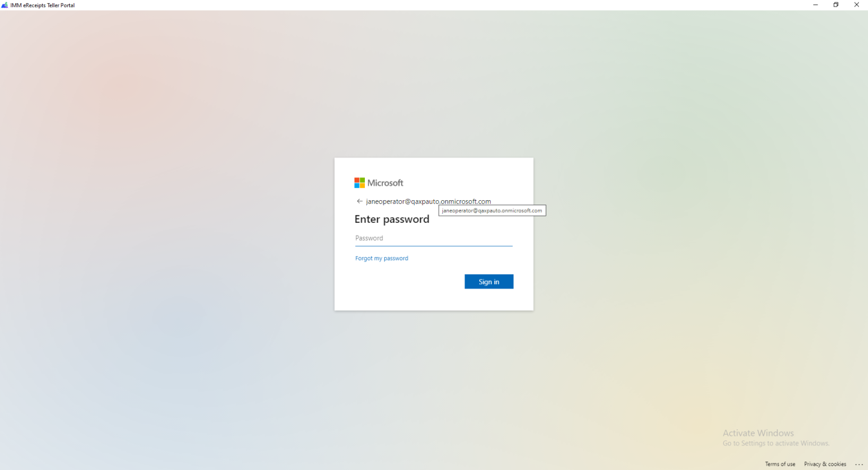Viewport: 868px width, 470px height.
Task: Focus the Password input field
Action: point(433,238)
